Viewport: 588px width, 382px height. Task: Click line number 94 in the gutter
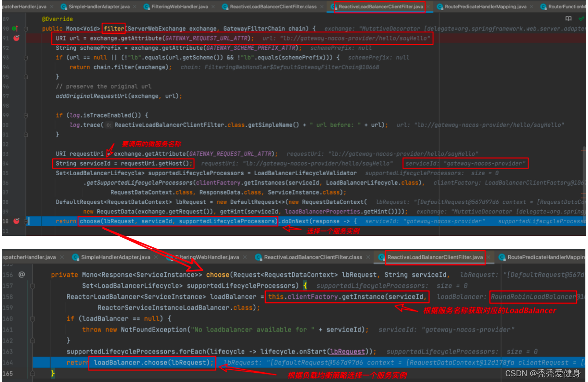point(6,67)
